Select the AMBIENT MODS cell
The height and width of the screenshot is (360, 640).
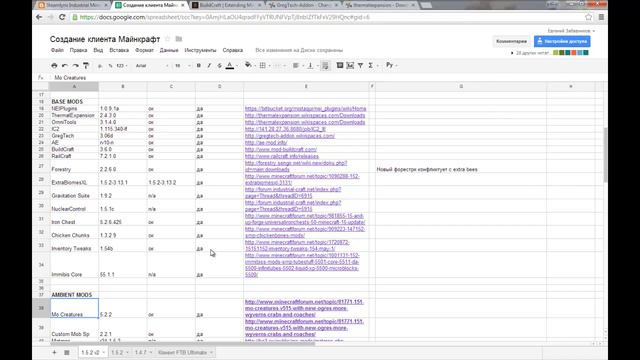(x=74, y=295)
